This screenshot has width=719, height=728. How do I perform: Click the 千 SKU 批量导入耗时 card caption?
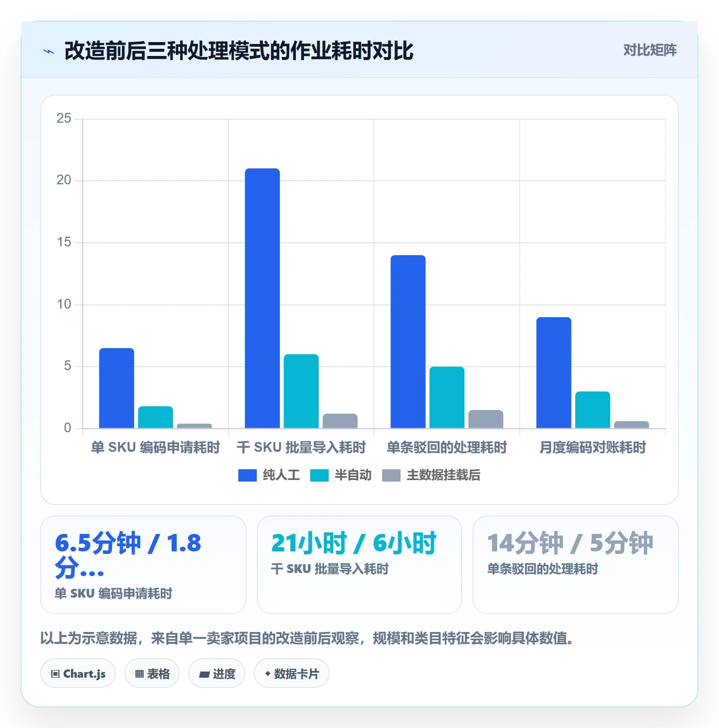pyautogui.click(x=330, y=569)
